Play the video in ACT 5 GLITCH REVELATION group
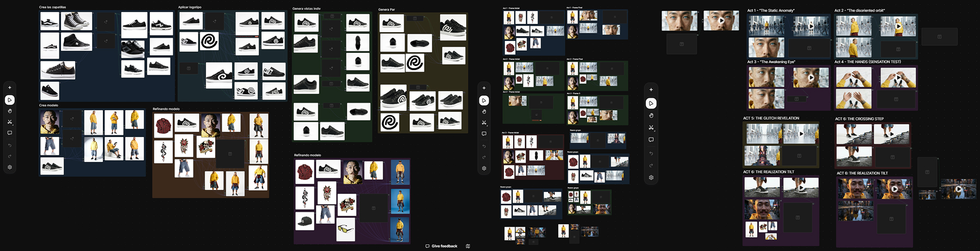 [801, 134]
